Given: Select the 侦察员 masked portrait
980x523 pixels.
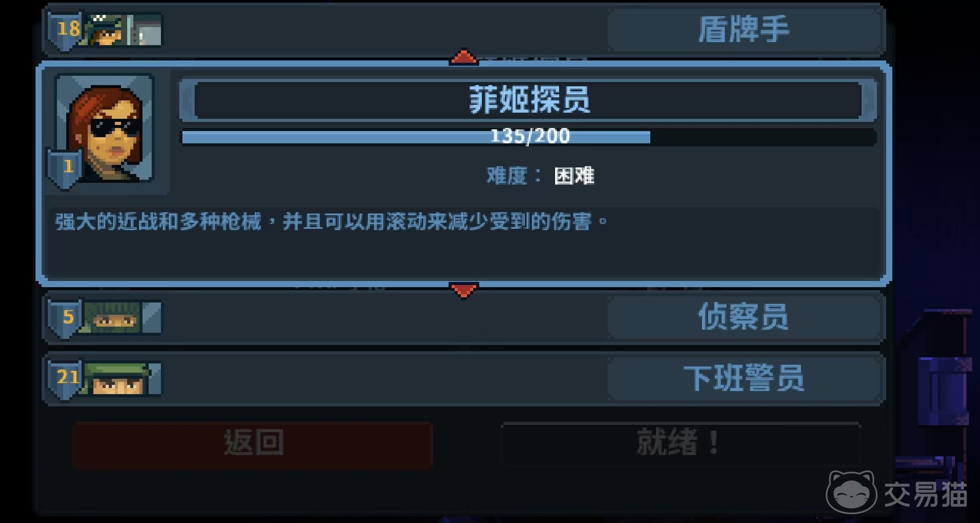Looking at the screenshot, I should tap(123, 317).
